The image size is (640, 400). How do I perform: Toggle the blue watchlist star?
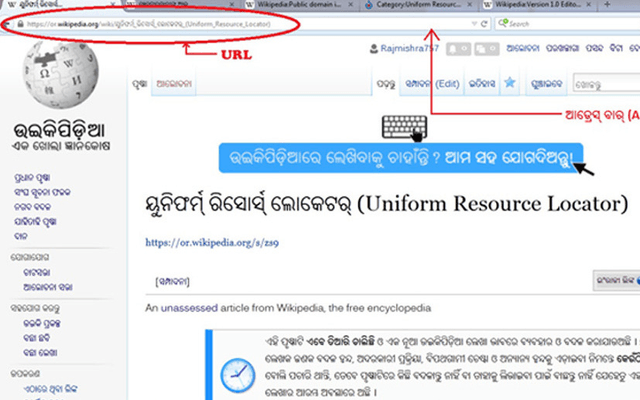pos(510,82)
